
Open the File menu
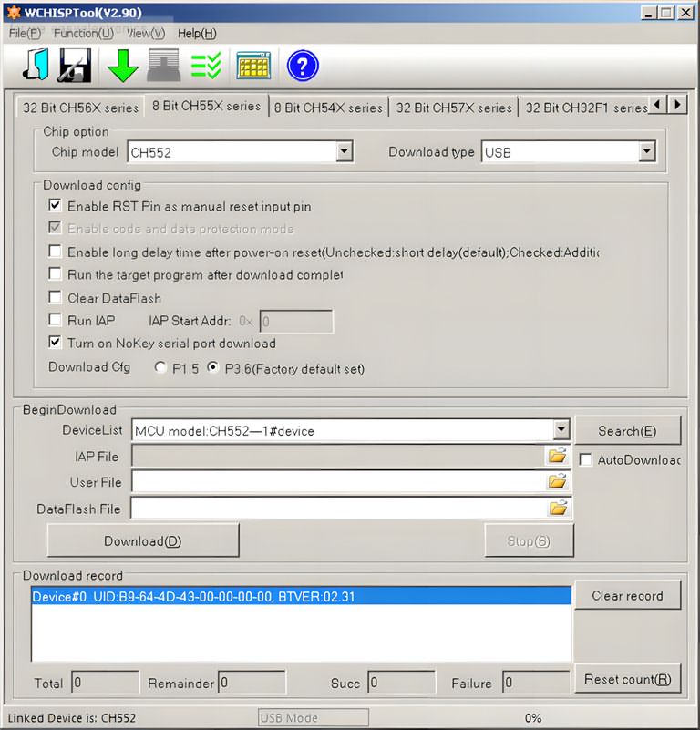click(x=26, y=34)
